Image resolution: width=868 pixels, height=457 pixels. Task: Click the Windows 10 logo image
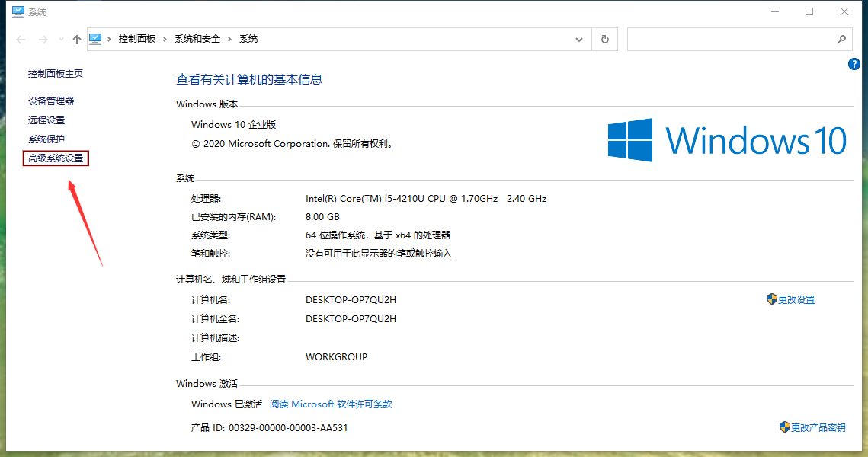pos(727,140)
